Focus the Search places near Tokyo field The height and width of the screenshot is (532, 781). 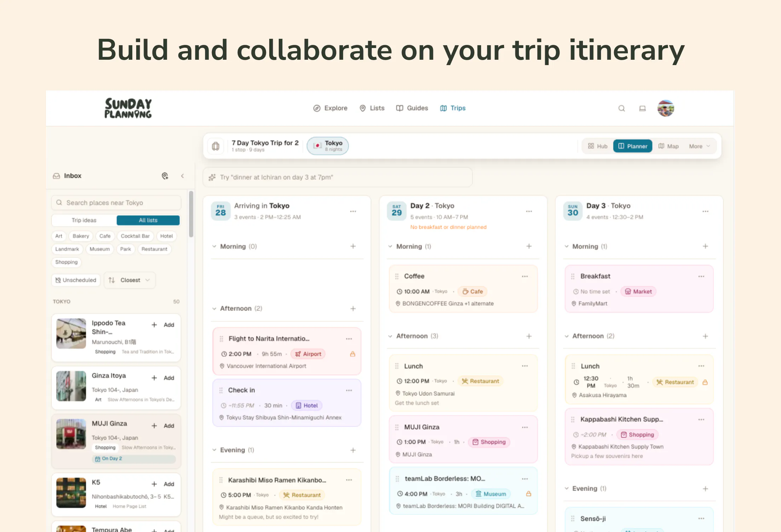coord(116,203)
